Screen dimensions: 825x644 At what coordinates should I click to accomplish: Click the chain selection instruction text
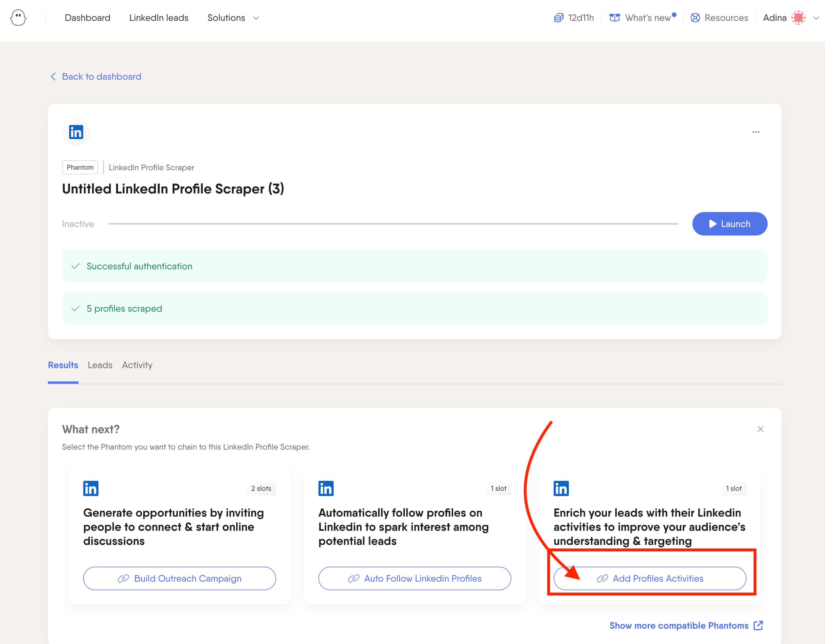coord(186,447)
